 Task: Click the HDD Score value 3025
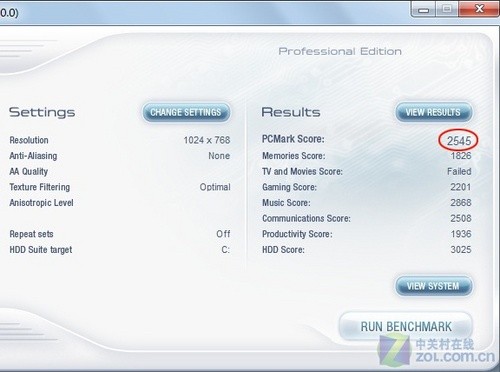point(461,250)
